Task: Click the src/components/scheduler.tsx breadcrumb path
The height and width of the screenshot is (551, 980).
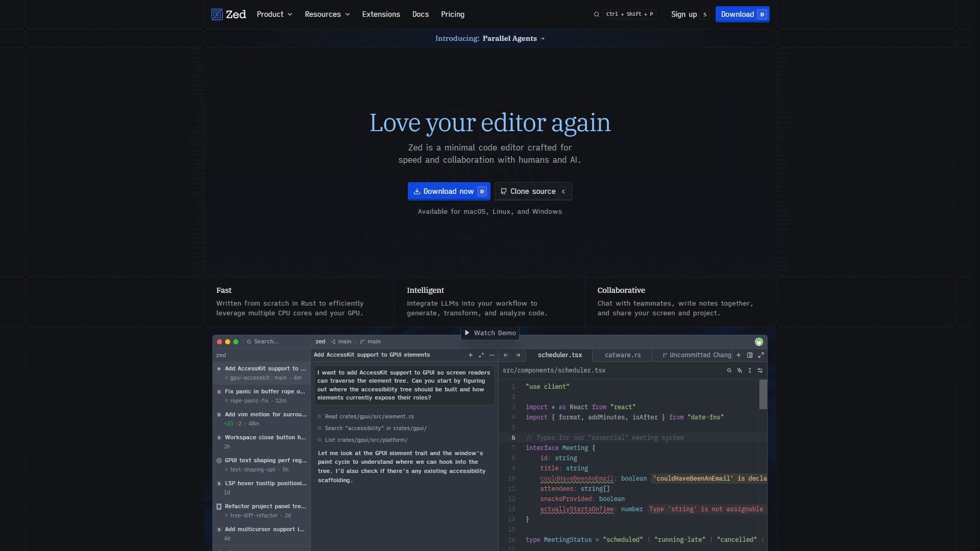Action: click(554, 370)
